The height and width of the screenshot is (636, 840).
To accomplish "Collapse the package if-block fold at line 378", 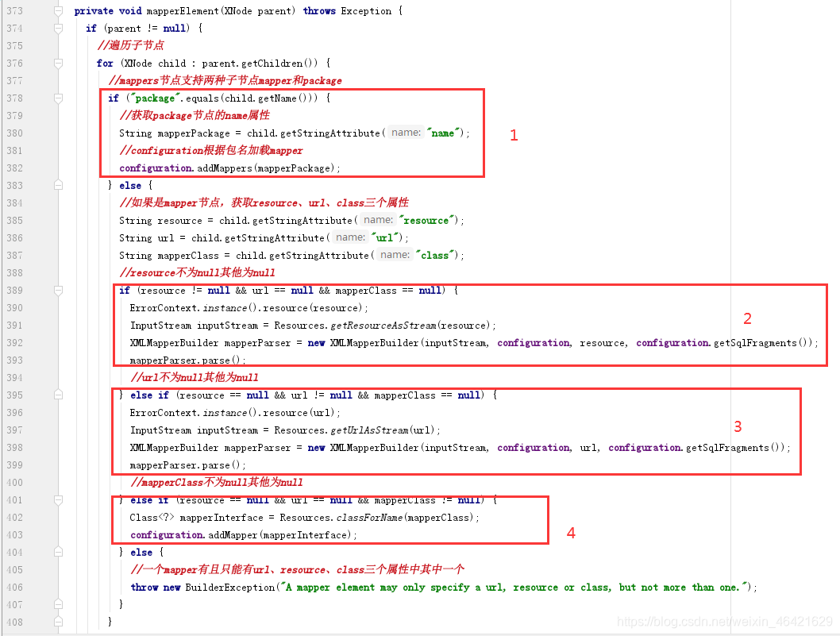I will pyautogui.click(x=59, y=98).
